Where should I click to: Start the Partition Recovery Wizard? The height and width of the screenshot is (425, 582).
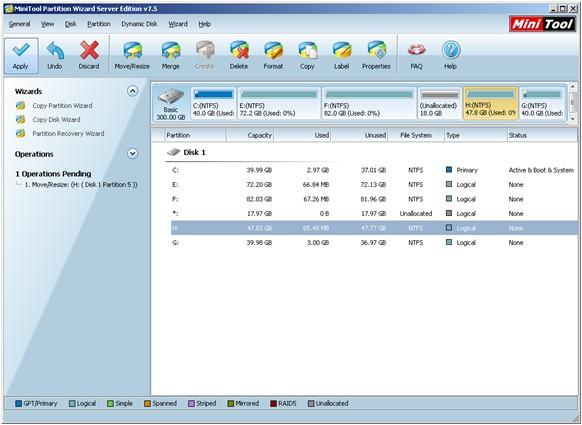pos(68,134)
